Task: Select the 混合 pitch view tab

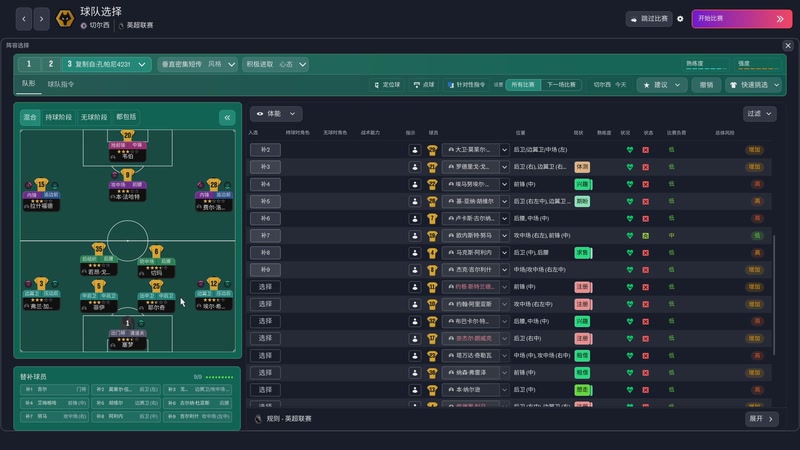Action: tap(30, 117)
